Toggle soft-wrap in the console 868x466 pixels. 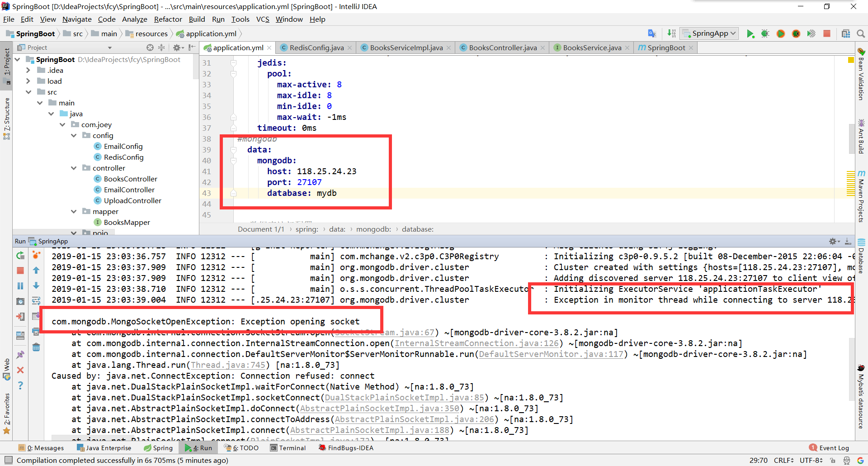[36, 301]
